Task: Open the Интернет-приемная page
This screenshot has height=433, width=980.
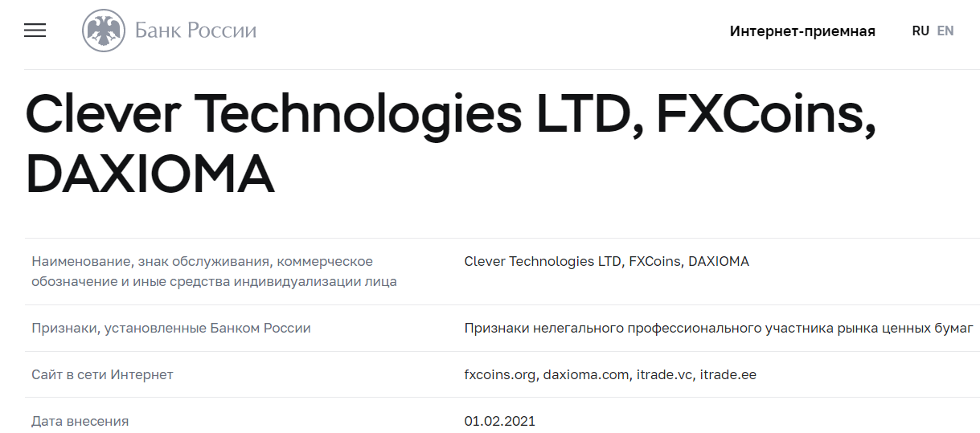Action: (x=802, y=31)
